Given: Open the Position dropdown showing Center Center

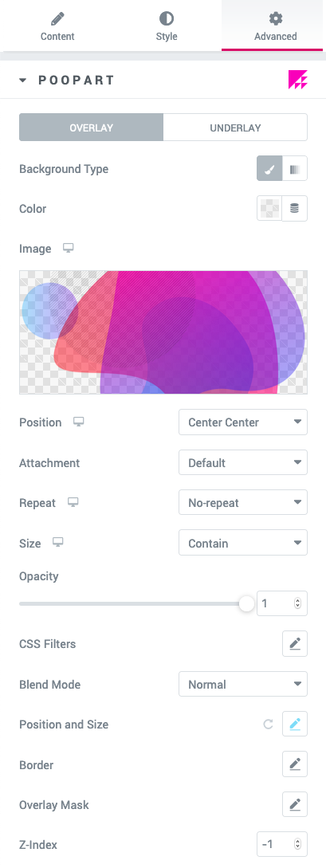Looking at the screenshot, I should point(243,422).
